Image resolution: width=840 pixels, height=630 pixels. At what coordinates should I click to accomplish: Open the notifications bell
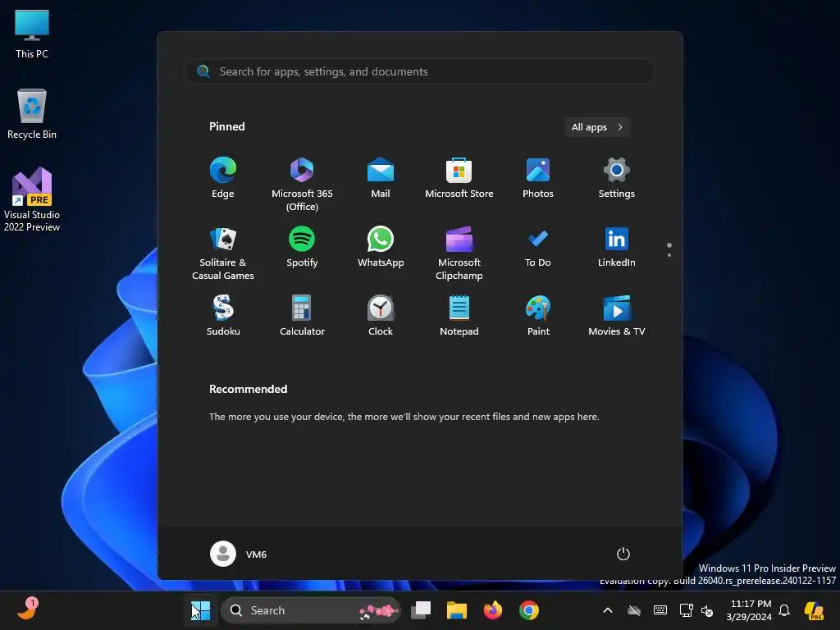784,610
